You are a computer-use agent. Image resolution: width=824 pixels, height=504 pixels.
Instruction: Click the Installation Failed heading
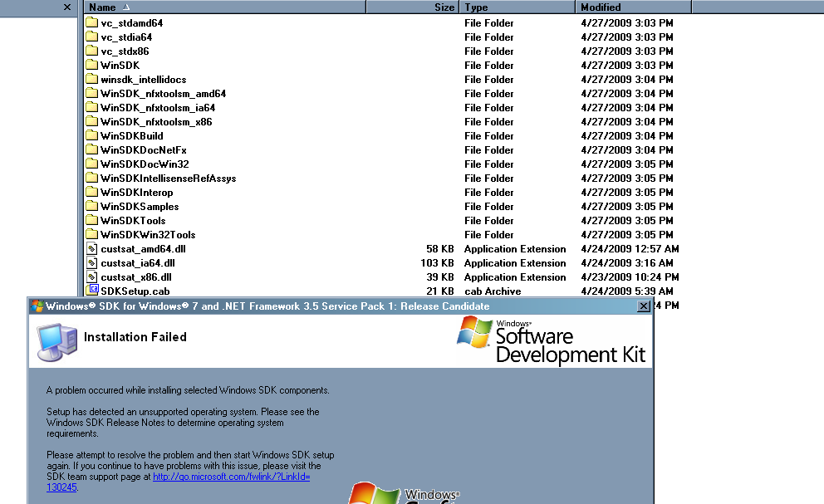135,337
